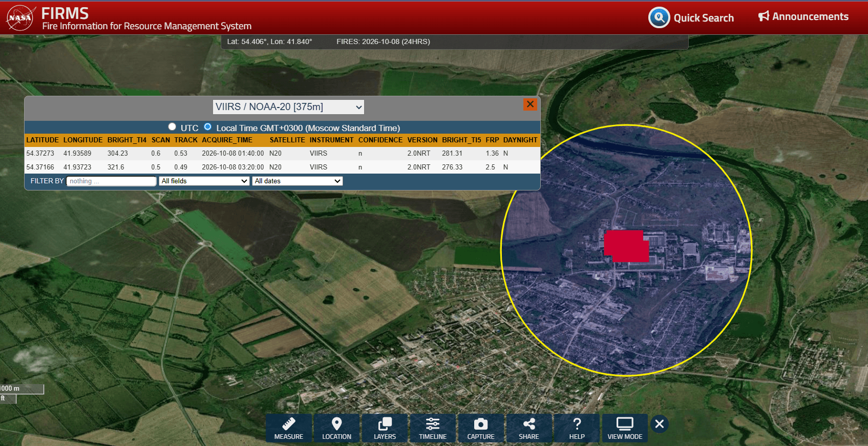Open Quick Search
The height and width of the screenshot is (446, 868).
point(691,17)
